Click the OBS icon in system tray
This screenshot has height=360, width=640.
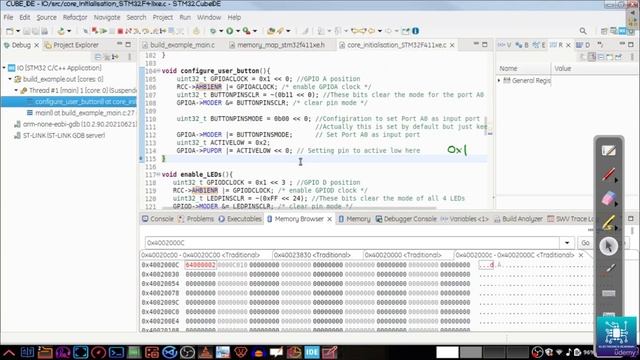(538, 352)
